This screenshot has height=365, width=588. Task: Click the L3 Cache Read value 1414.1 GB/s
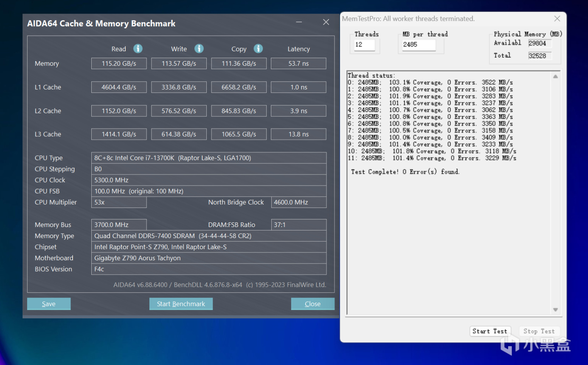[119, 135]
